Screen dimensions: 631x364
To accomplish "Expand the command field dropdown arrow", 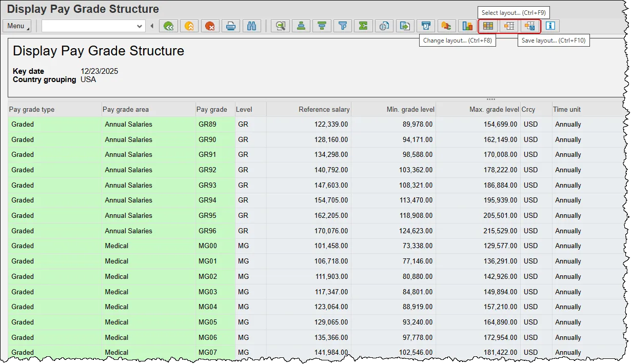I will coord(140,26).
